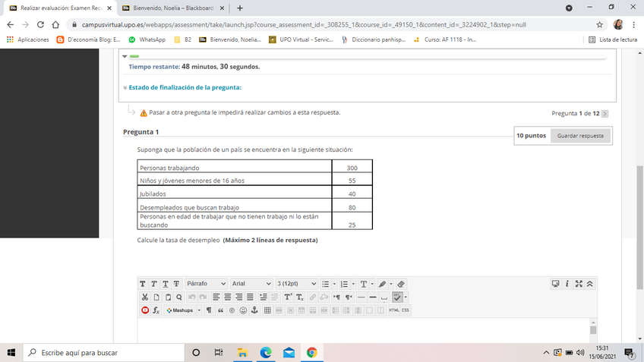Image resolution: width=644 pixels, height=362 pixels.
Task: Click the eraser remove-formatting icon
Action: click(x=401, y=283)
